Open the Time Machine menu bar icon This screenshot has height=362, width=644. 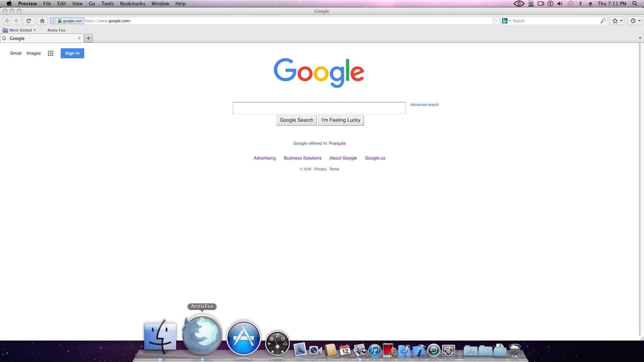click(x=571, y=4)
